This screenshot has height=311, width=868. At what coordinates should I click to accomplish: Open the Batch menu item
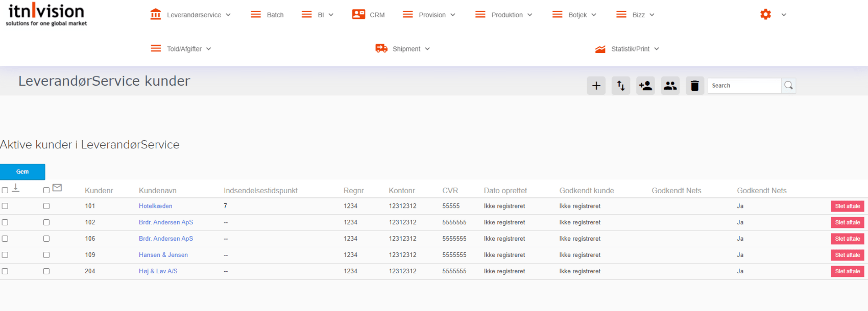point(275,15)
